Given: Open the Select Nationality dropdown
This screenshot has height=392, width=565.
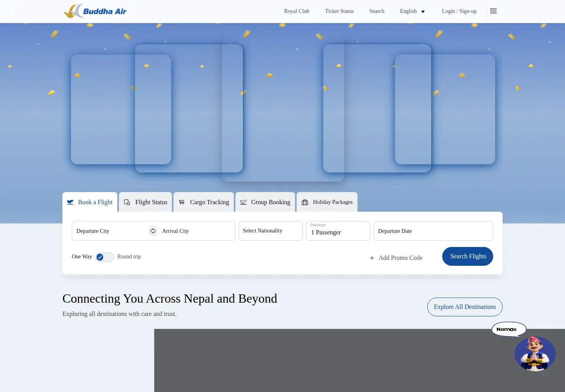Looking at the screenshot, I should pyautogui.click(x=271, y=231).
